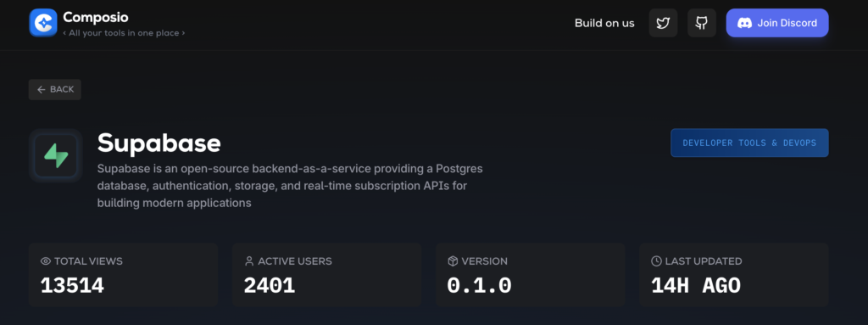Open the Twitter icon link
The image size is (868, 325).
663,23
